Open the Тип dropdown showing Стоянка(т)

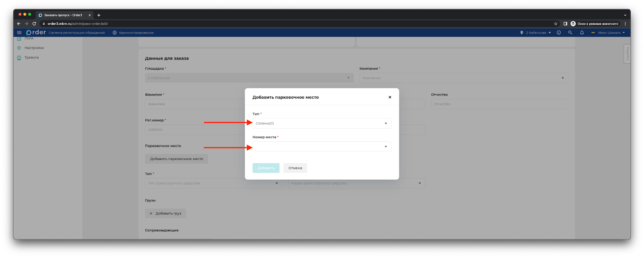coord(322,123)
